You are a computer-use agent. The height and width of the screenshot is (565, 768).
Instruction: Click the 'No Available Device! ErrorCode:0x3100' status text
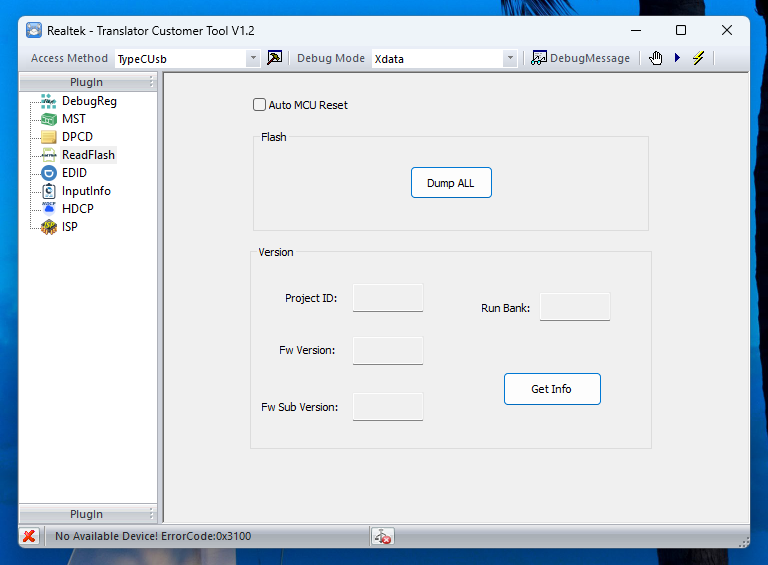click(x=153, y=536)
